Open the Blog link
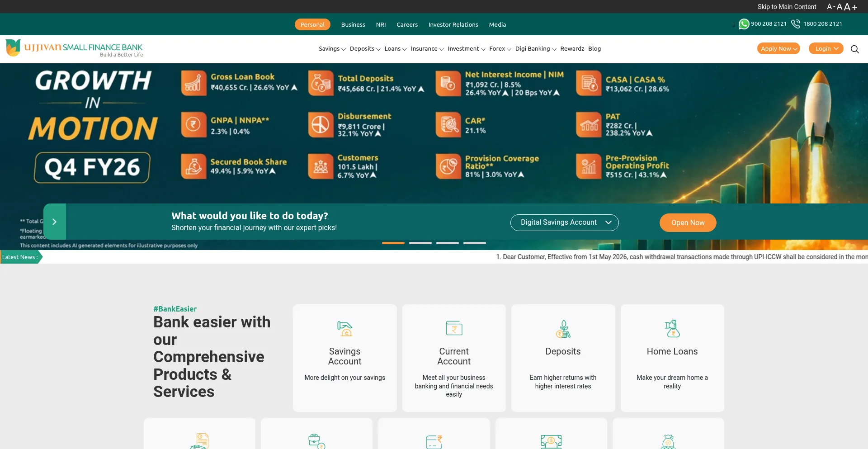This screenshot has width=868, height=449. click(594, 49)
